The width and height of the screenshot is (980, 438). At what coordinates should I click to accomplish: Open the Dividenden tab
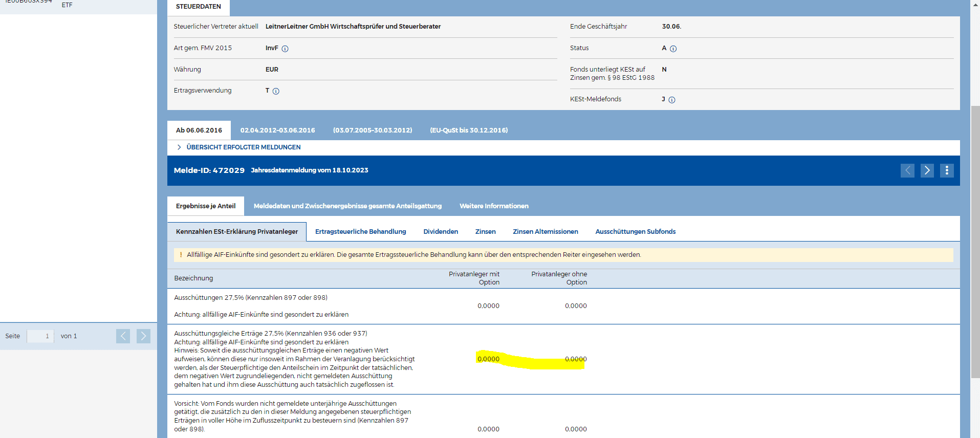[x=441, y=232]
